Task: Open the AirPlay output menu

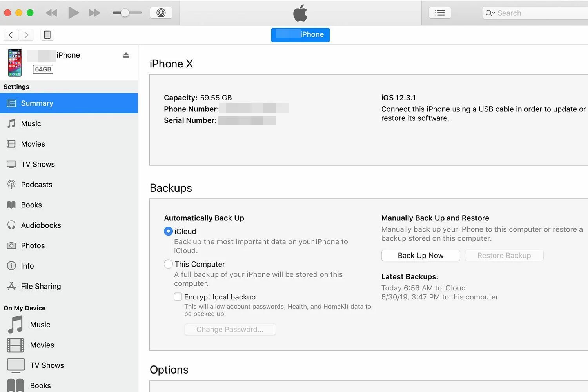Action: click(x=161, y=13)
